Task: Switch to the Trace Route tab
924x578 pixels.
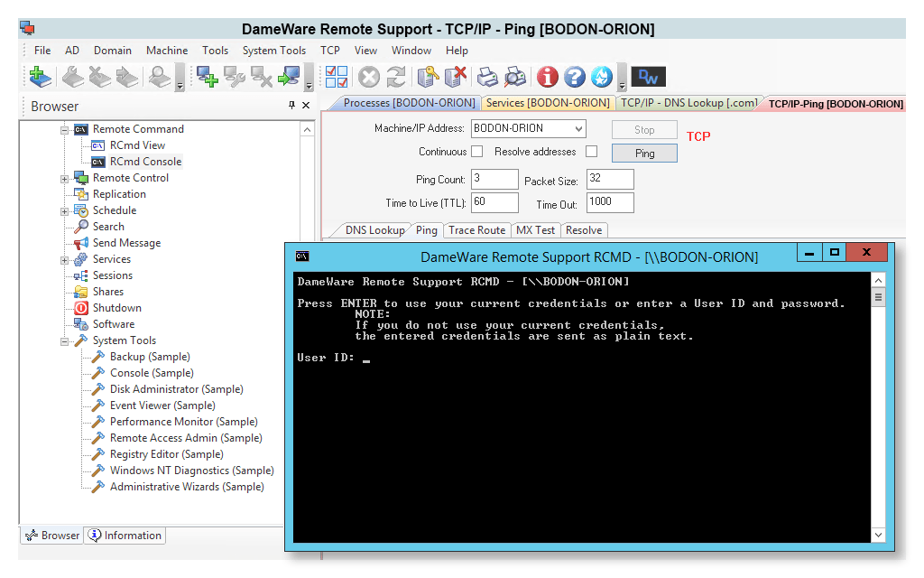Action: point(476,230)
